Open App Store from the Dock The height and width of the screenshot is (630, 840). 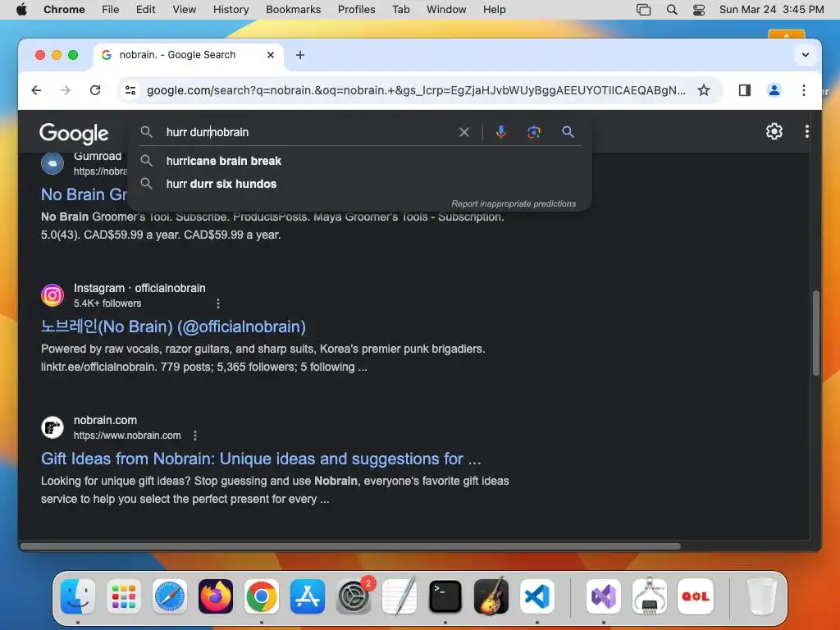(x=308, y=596)
